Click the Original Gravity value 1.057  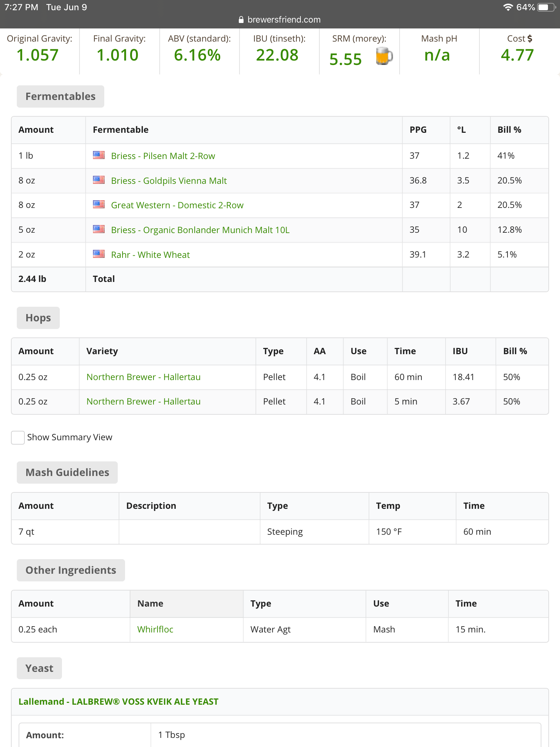tap(38, 55)
